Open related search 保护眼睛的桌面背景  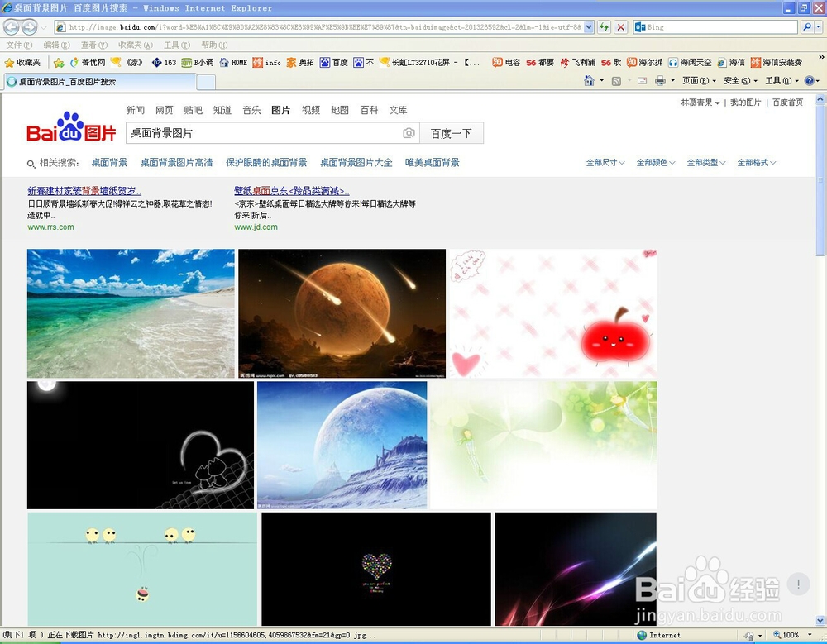tap(266, 163)
